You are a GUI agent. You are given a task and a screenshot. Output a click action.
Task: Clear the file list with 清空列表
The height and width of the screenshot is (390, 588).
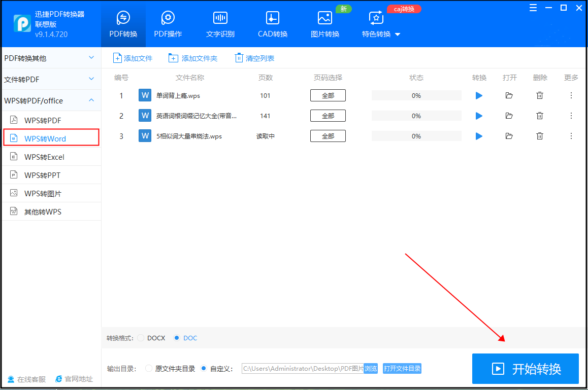coord(254,58)
